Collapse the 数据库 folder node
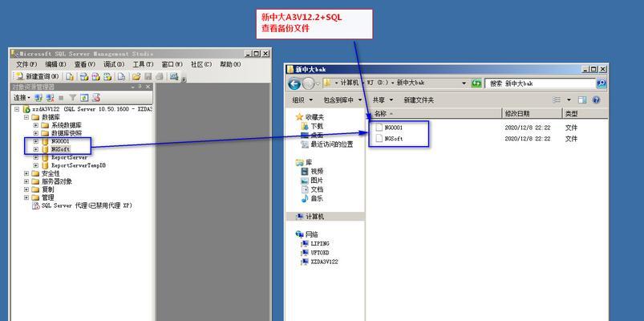Screen dimensions: 644x321 [26, 117]
